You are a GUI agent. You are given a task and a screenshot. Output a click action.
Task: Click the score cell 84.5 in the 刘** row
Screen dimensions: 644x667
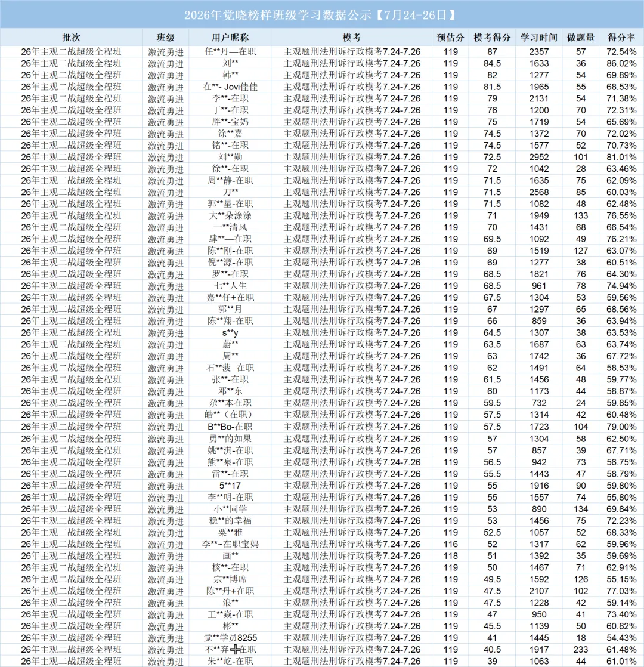pyautogui.click(x=493, y=63)
